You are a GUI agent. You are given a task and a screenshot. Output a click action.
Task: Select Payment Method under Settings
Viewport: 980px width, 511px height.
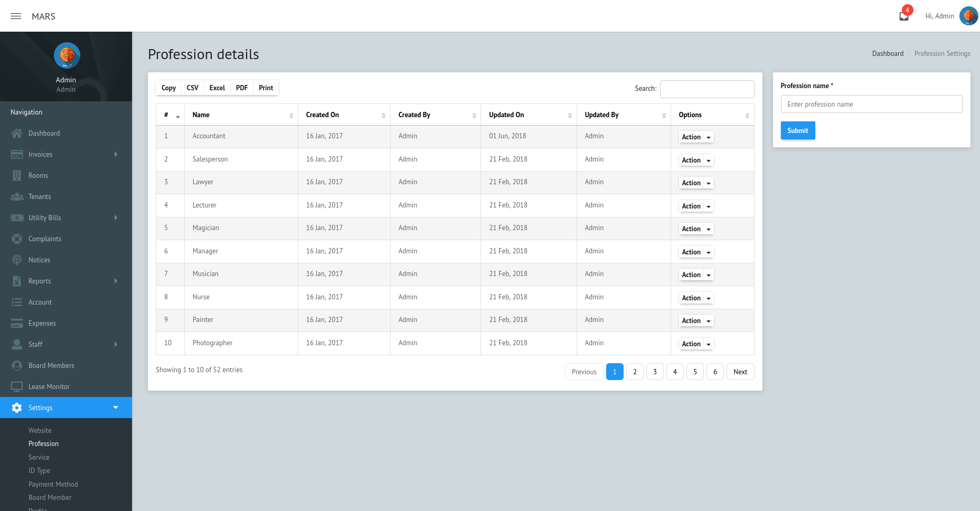click(x=53, y=484)
